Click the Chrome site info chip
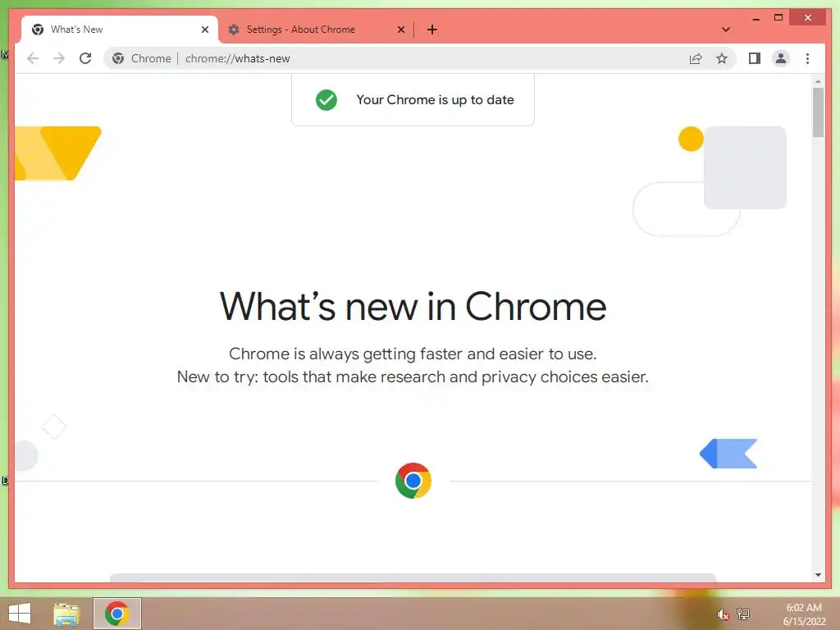840x630 pixels. pos(142,58)
